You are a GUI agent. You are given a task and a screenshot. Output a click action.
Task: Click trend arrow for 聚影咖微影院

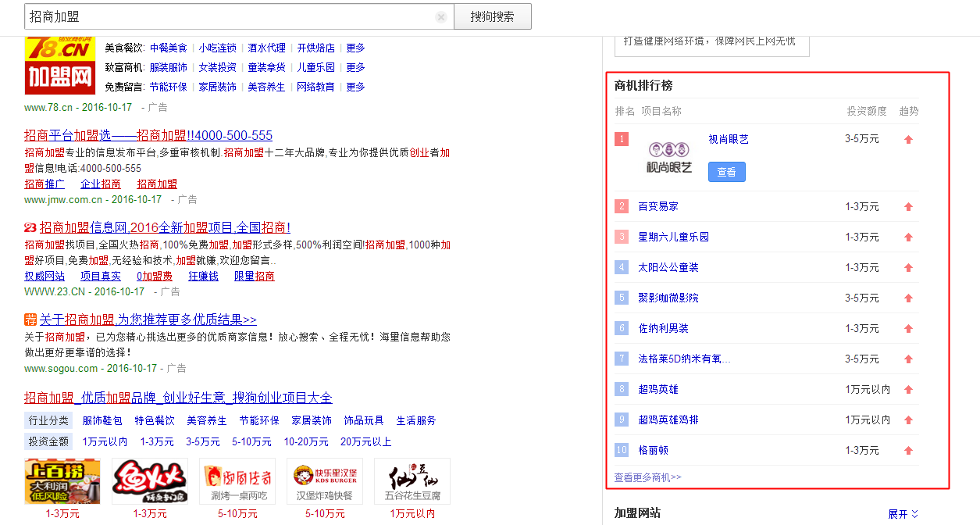point(908,298)
